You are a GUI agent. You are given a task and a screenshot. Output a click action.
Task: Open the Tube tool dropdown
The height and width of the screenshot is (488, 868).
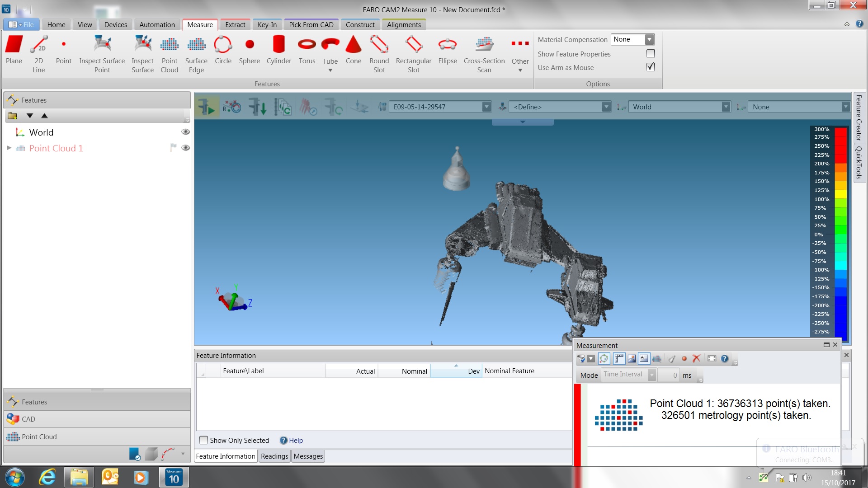330,70
